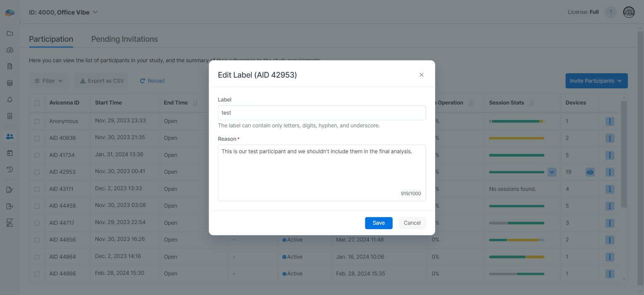Screen dimensions: 644x295
Task: Click the help question mark icon
Action: pos(610,12)
